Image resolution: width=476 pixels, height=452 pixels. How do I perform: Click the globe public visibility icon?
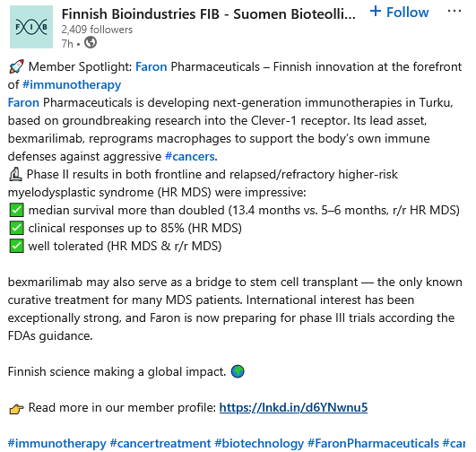point(91,42)
